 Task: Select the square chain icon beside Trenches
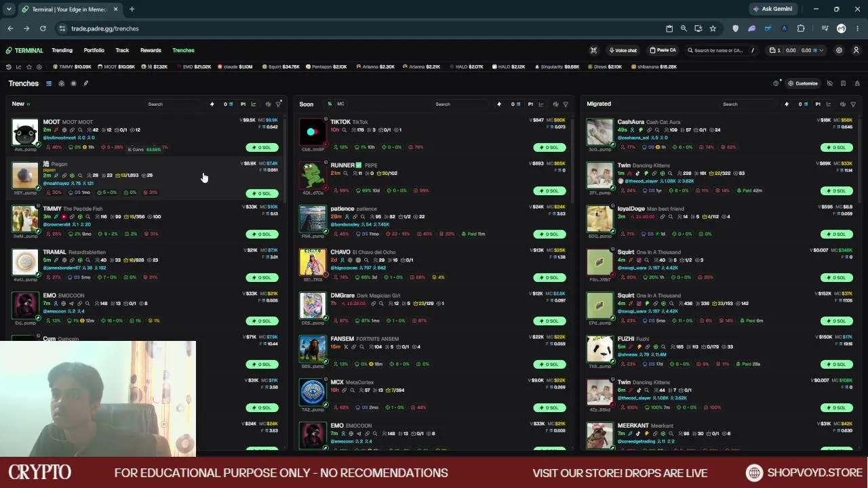pos(73,83)
